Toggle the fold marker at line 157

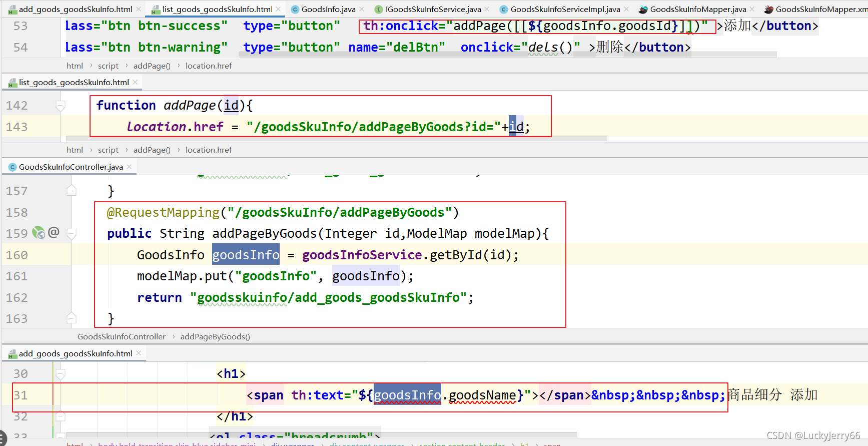tap(72, 191)
